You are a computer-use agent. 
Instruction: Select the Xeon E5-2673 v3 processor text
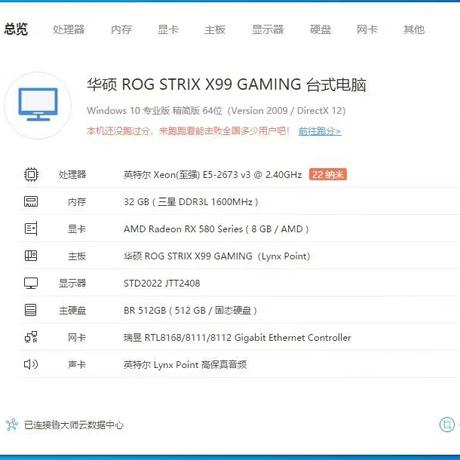coord(213,175)
